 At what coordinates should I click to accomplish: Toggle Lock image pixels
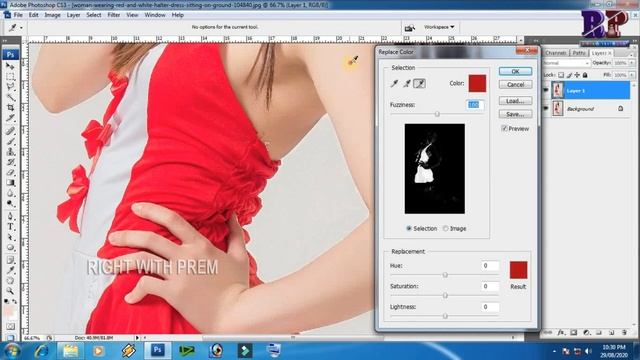click(569, 75)
